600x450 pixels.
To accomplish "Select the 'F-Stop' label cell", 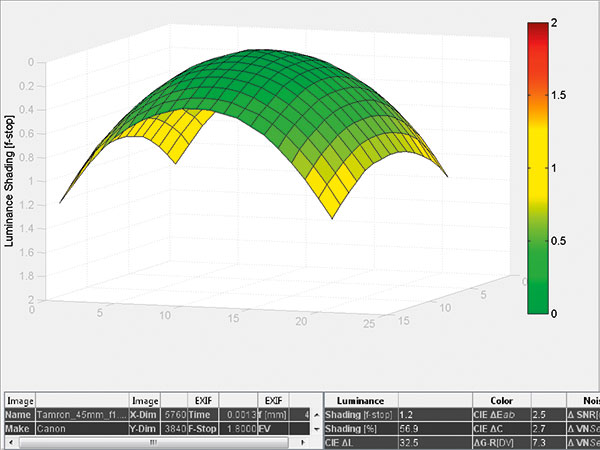I will click(x=203, y=429).
